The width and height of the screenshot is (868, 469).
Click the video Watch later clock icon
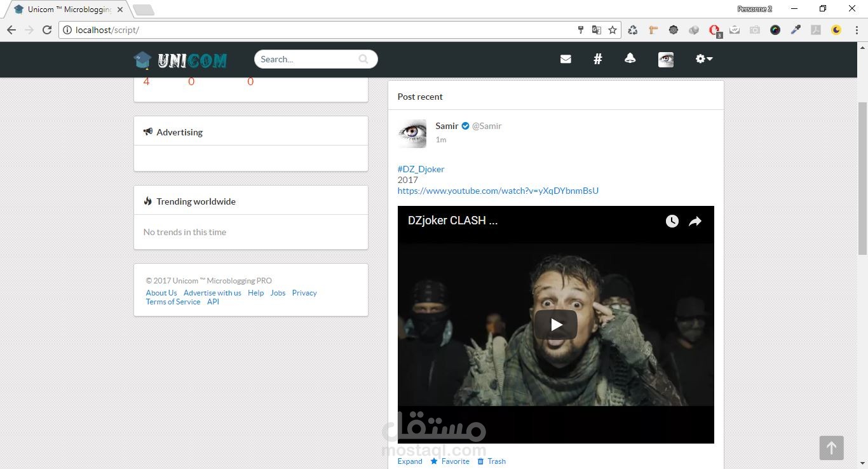coord(672,221)
